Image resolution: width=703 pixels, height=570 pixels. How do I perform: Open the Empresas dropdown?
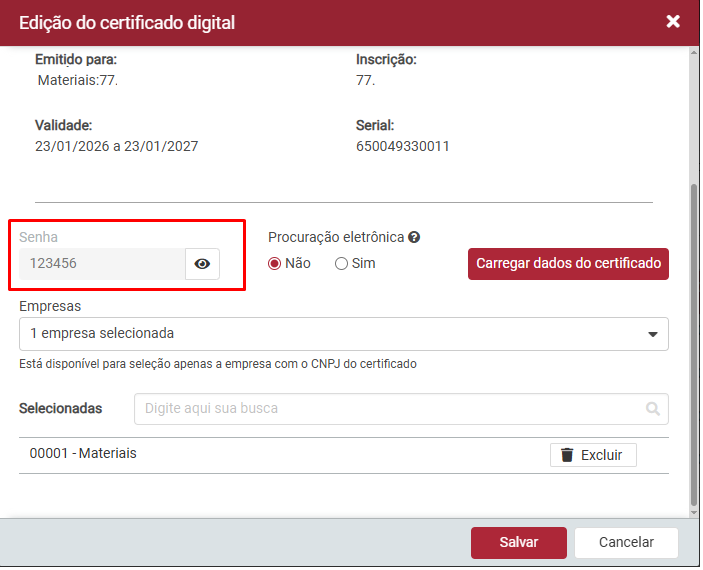[344, 335]
